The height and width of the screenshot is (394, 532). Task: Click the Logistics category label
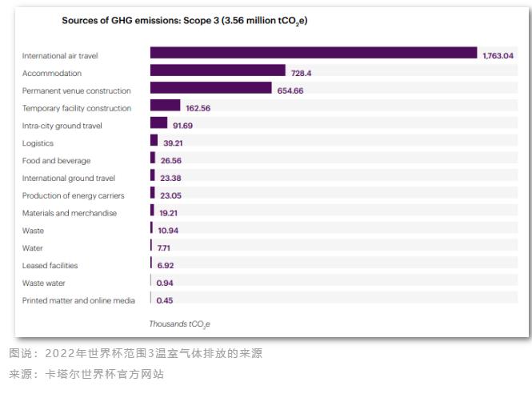click(38, 143)
